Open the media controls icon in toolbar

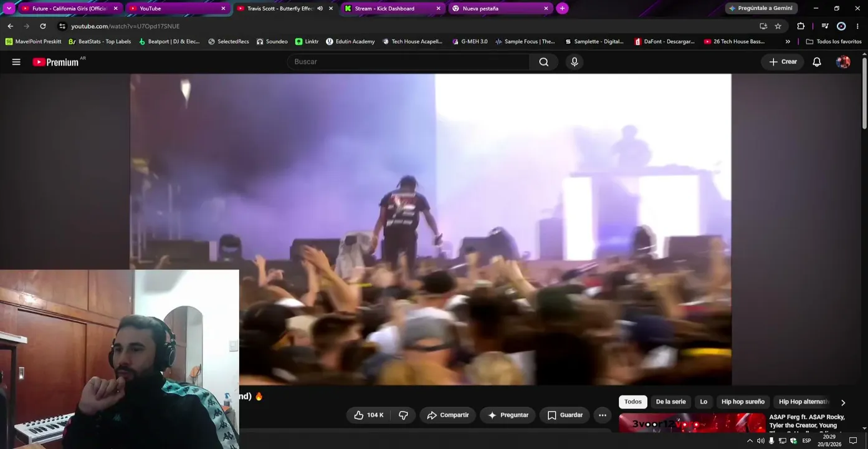(825, 26)
